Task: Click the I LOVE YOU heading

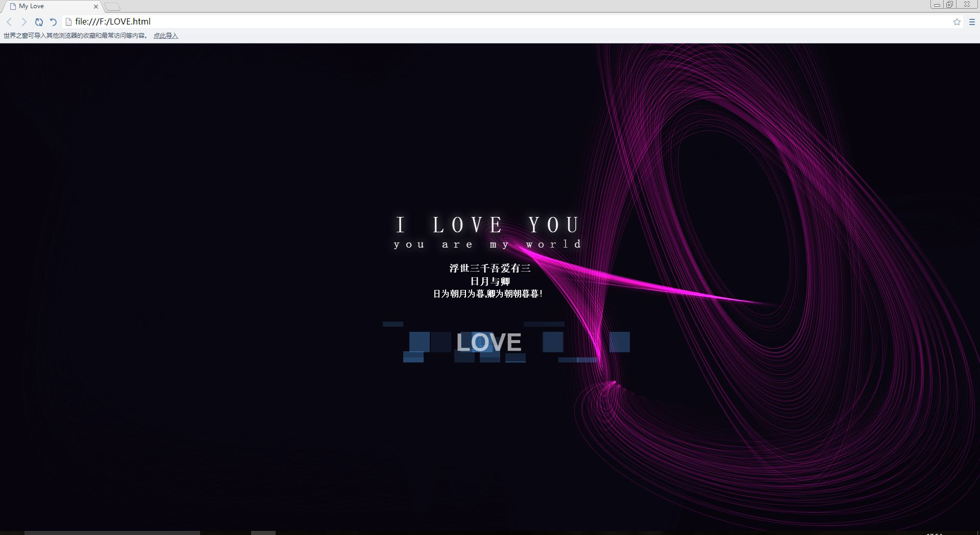Action: [x=488, y=225]
